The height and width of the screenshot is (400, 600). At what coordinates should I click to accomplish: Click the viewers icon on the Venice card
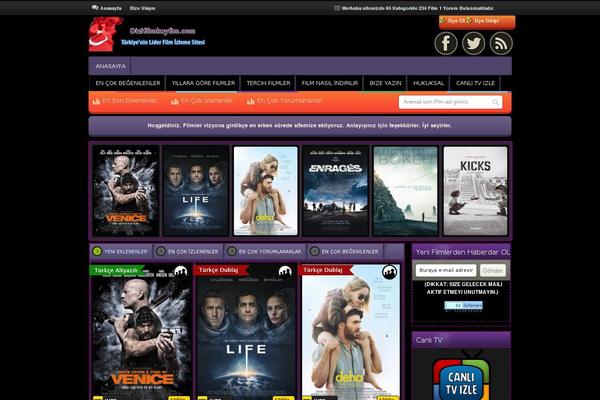pos(181,271)
